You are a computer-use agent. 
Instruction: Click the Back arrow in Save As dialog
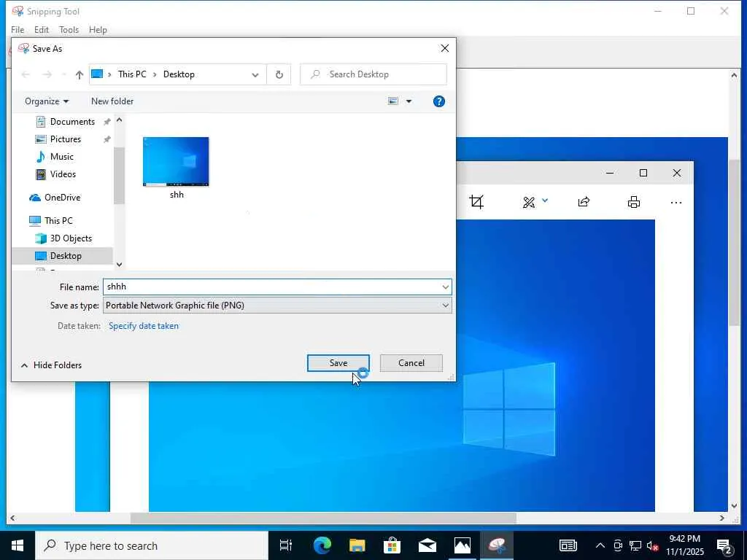[26, 74]
